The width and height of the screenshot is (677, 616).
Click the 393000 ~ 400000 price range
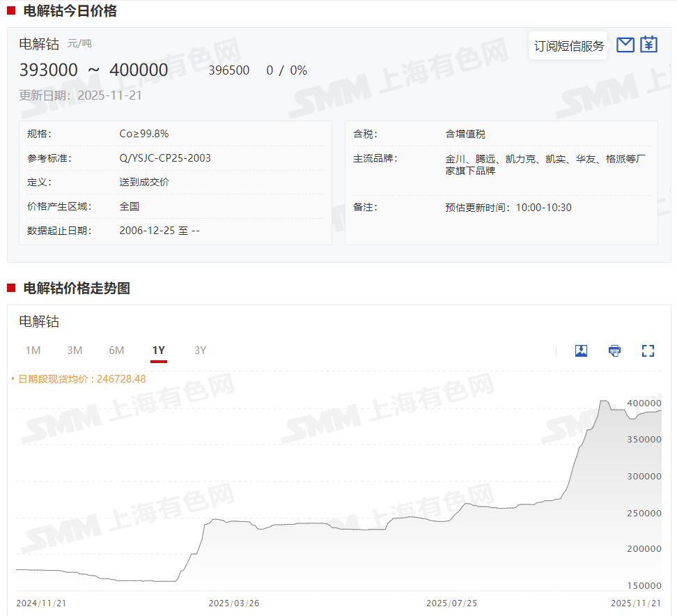(x=93, y=70)
